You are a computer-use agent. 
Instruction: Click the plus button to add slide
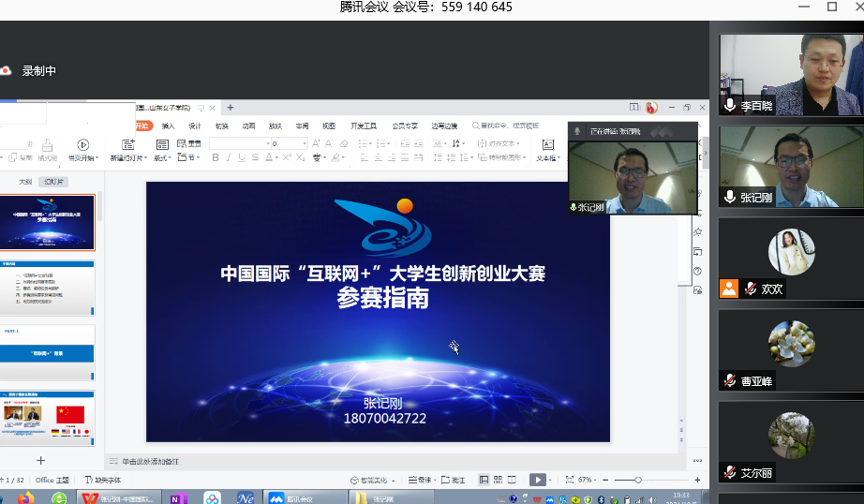[x=40, y=460]
